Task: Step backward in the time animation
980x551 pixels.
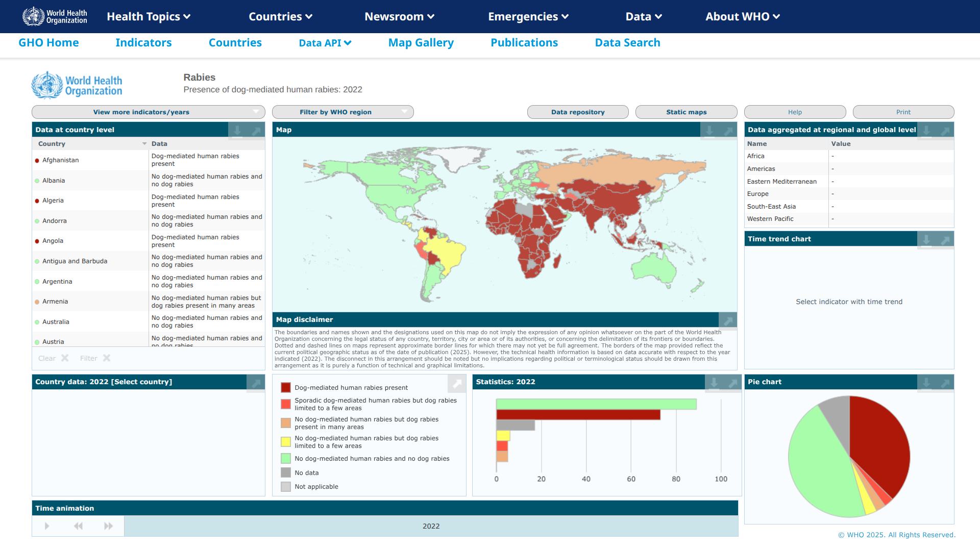Action: pos(78,526)
